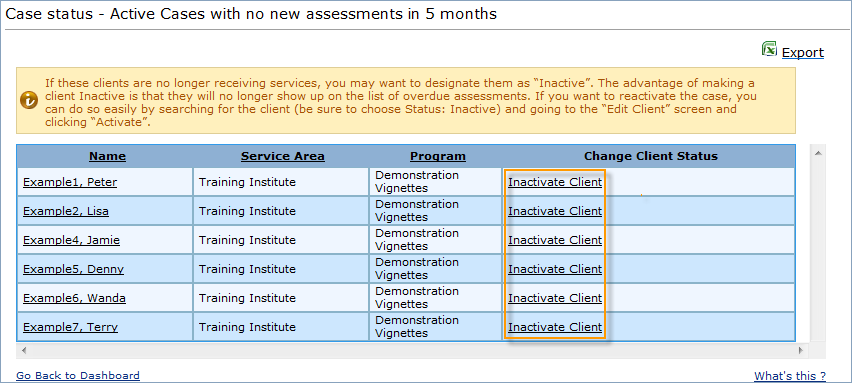The height and width of the screenshot is (383, 852).
Task: Open client Example1, Peter
Action: point(70,182)
